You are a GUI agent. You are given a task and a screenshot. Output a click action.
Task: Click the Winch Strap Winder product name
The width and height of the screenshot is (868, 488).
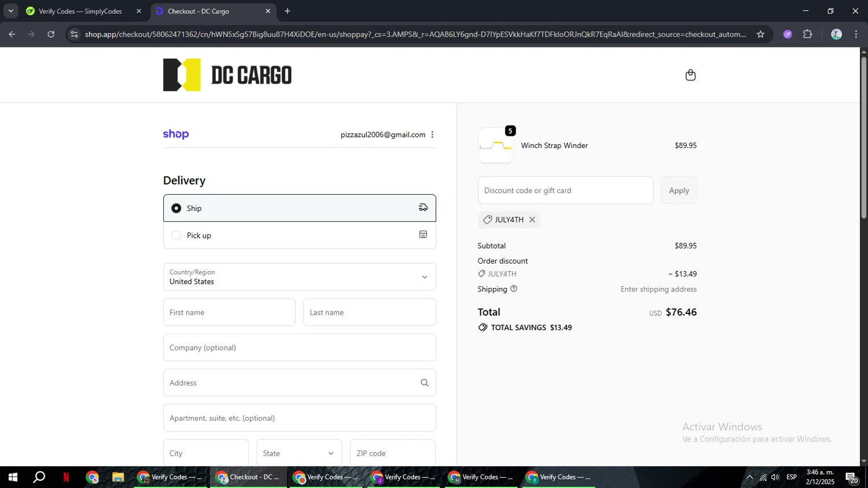pos(554,146)
